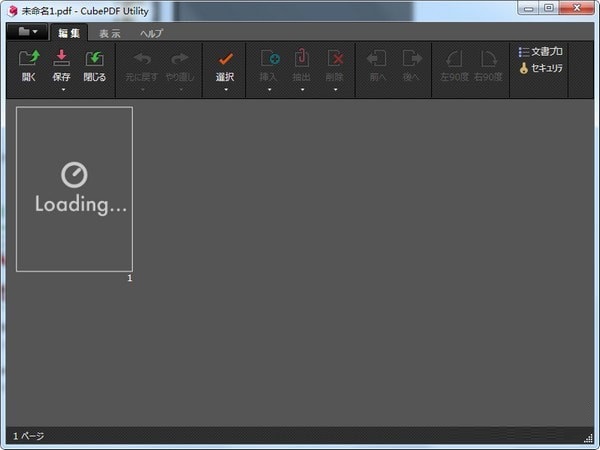Screen dimensions: 600x450
Task: Minimize the CubePDF Utility window
Action: click(x=528, y=8)
